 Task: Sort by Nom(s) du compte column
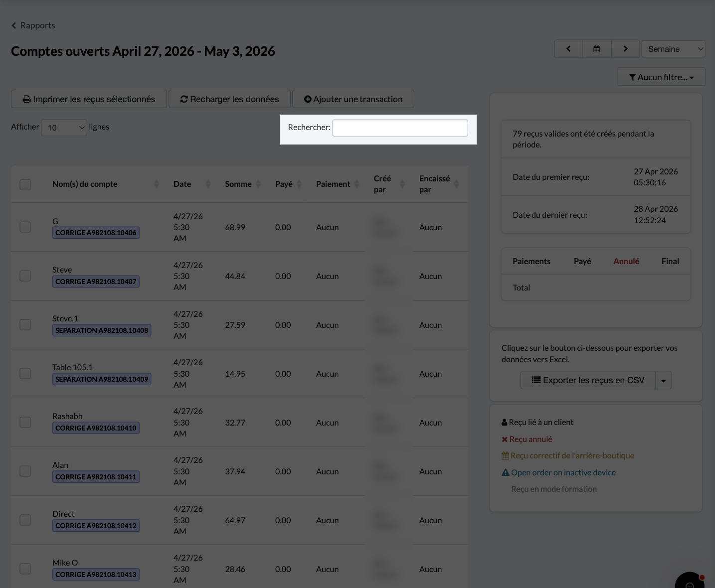coord(106,184)
